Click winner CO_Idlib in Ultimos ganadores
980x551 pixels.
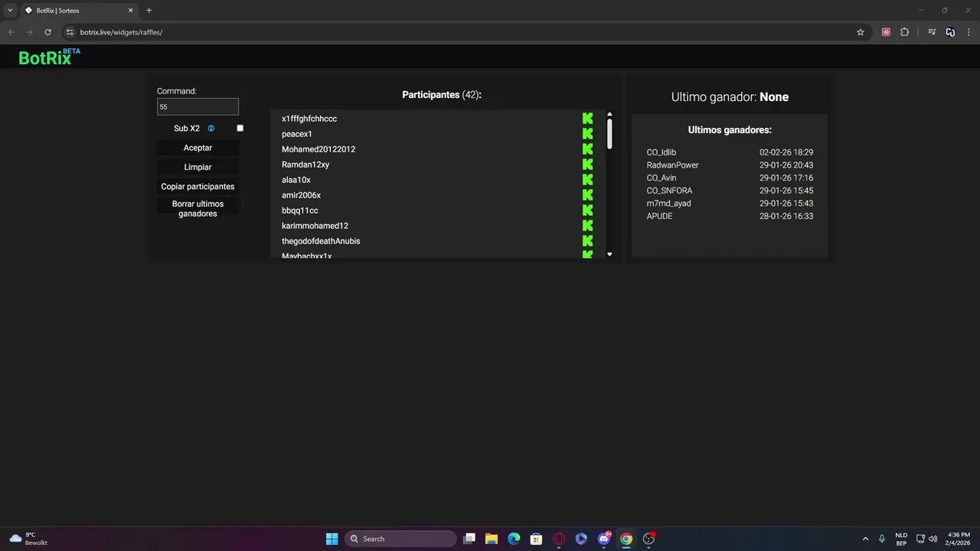click(661, 152)
